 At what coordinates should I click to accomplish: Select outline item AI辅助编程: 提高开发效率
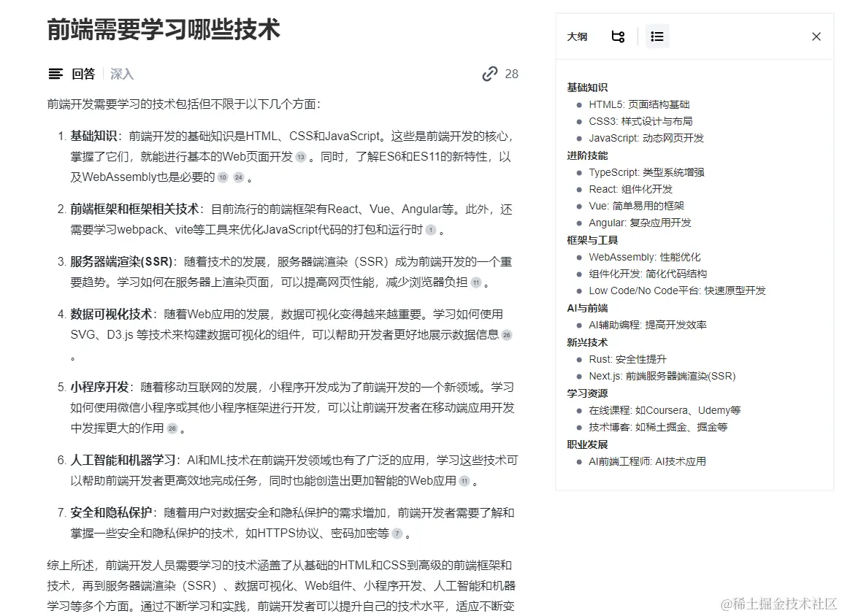pos(648,326)
